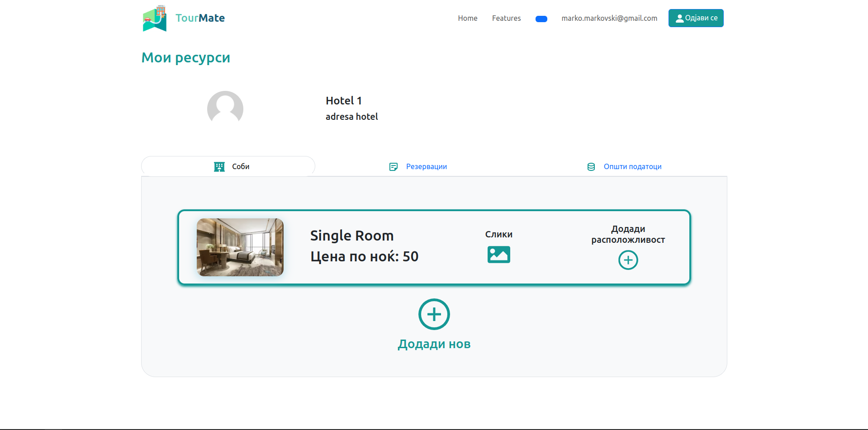
Task: Select the Соби tab label
Action: click(241, 167)
